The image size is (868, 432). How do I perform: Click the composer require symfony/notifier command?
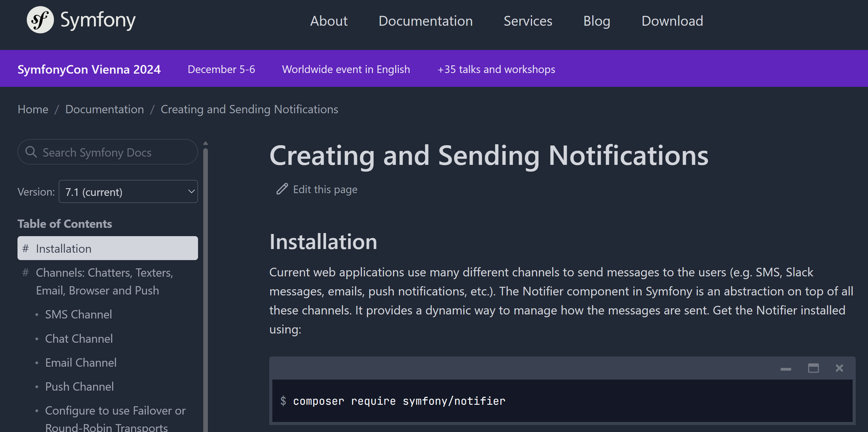click(399, 401)
